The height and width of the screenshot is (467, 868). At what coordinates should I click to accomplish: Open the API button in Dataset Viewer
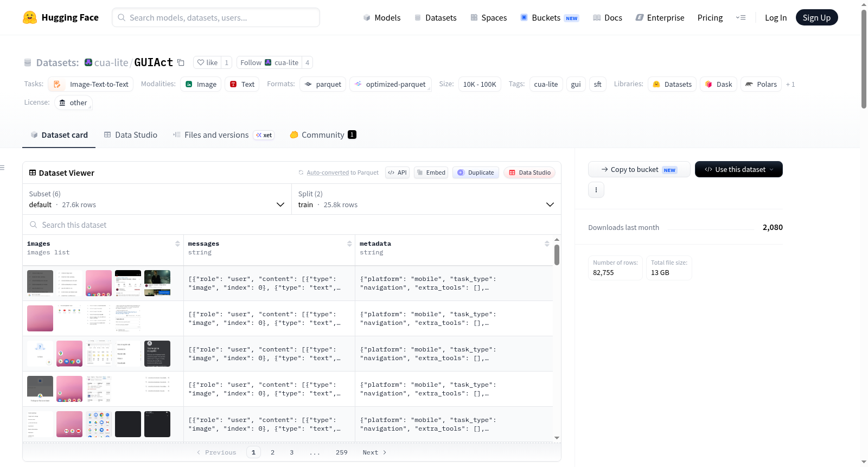point(397,172)
